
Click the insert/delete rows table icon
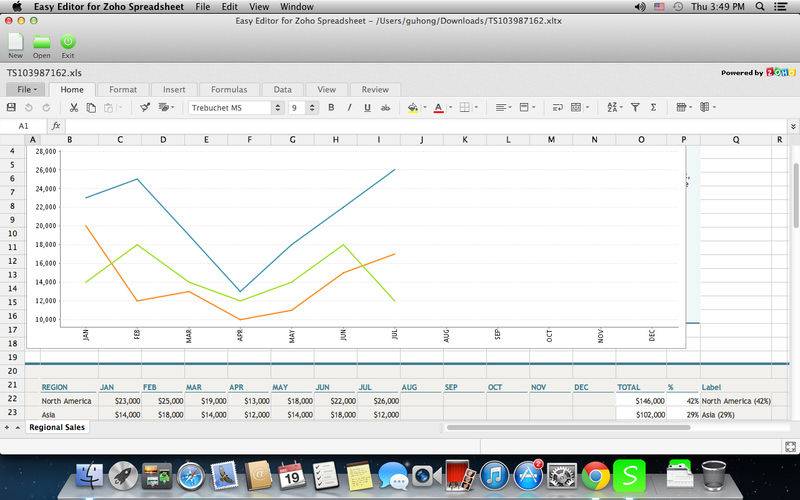point(681,107)
